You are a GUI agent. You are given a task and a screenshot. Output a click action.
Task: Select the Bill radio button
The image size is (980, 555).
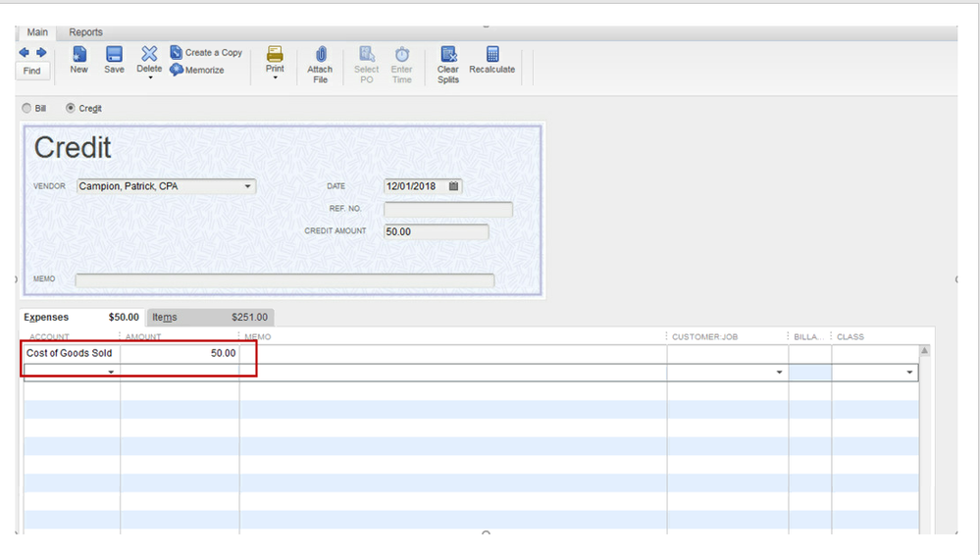[26, 108]
